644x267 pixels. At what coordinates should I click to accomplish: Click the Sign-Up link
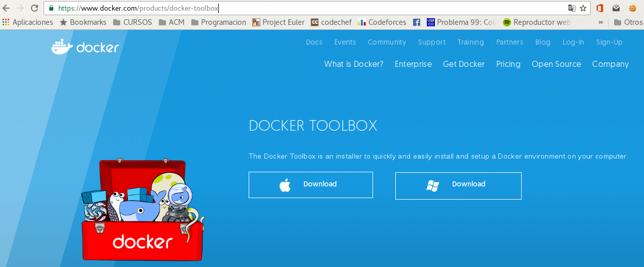[609, 42]
